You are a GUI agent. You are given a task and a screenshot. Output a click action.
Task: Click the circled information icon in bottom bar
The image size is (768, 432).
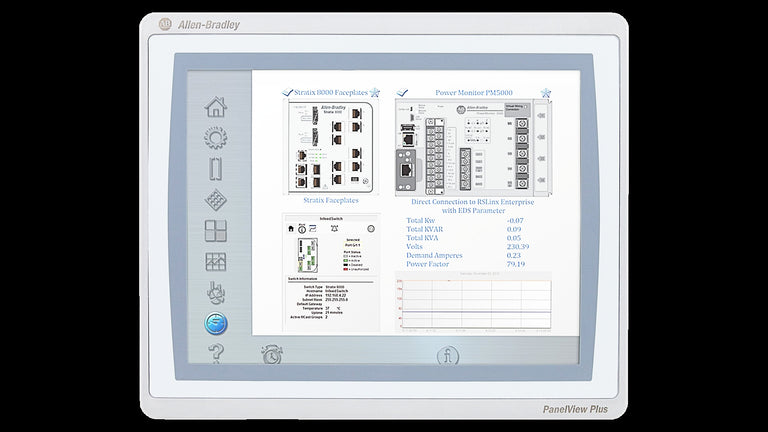tap(448, 356)
